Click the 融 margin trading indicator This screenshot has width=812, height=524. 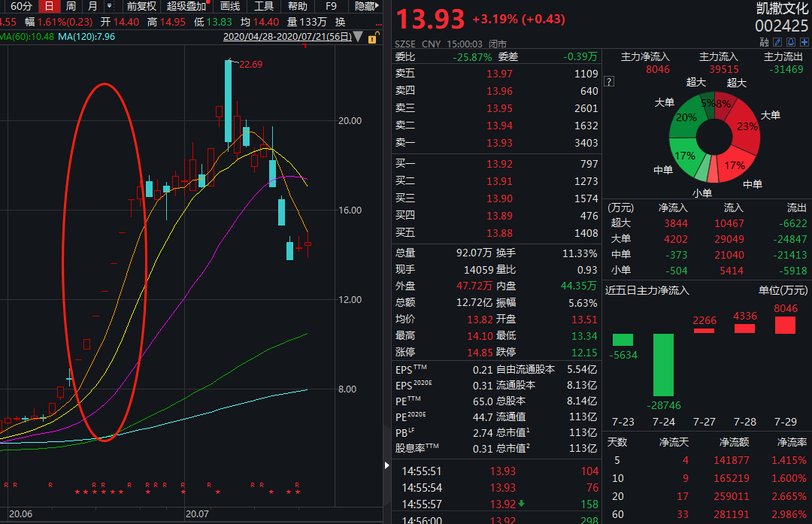(x=765, y=42)
